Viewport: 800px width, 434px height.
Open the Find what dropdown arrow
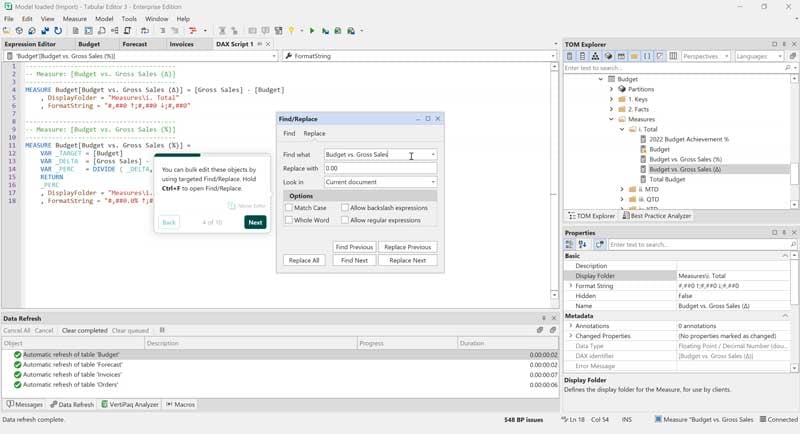coord(433,155)
